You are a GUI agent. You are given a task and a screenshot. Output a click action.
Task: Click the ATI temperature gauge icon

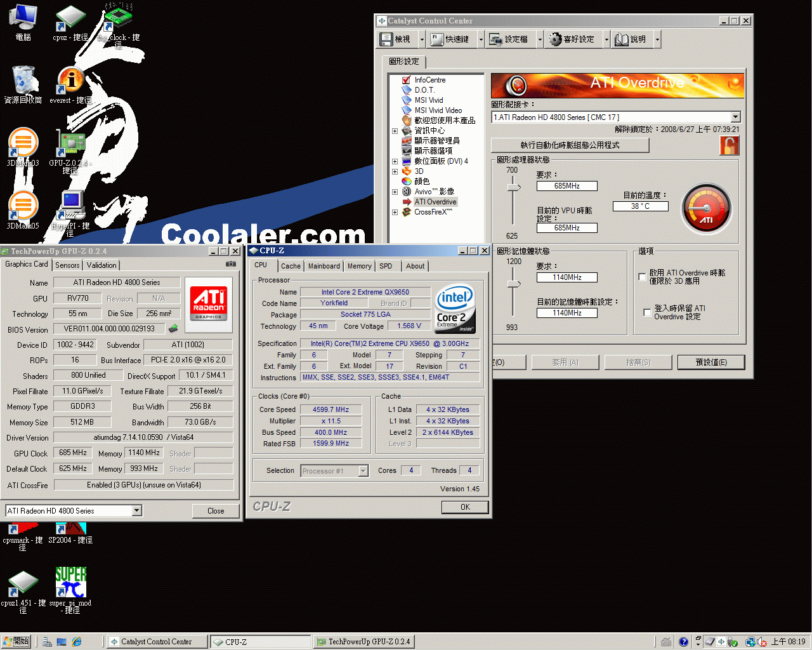click(x=706, y=209)
